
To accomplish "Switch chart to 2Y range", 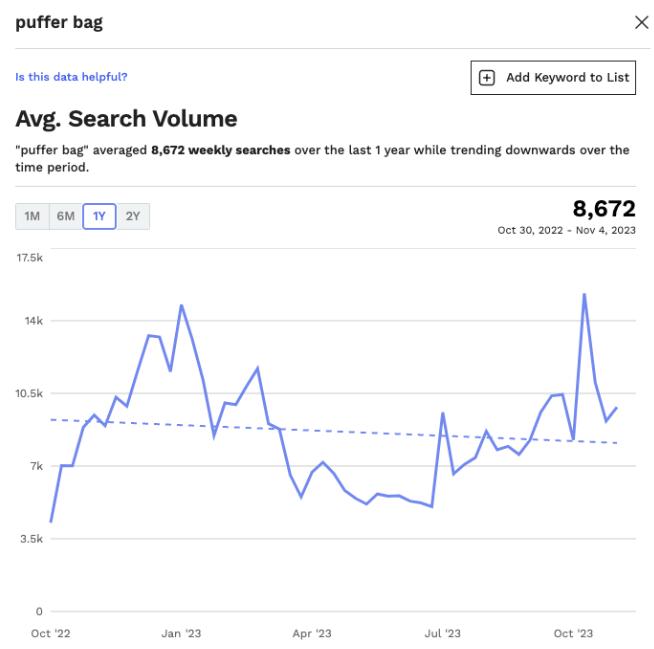I will click(133, 216).
